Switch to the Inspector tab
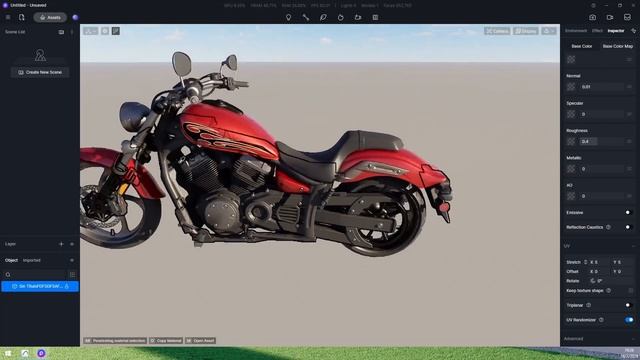This screenshot has height=360, width=640. tap(616, 31)
